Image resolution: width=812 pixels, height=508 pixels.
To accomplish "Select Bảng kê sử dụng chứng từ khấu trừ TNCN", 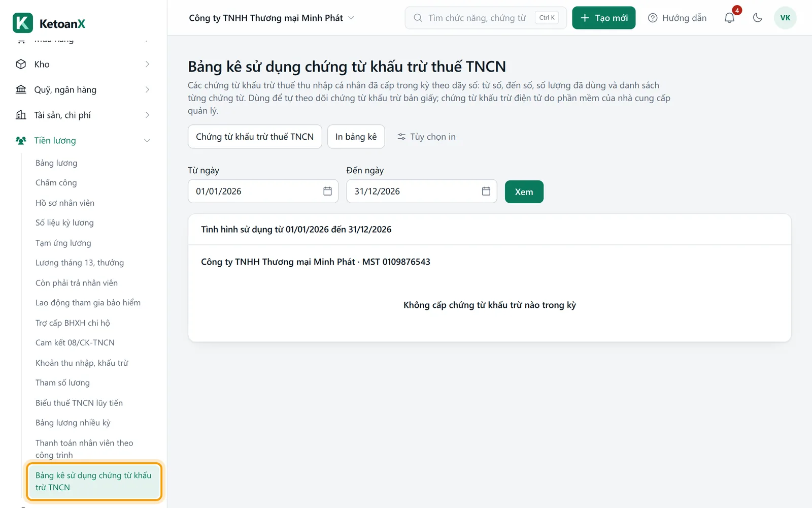I will [94, 481].
